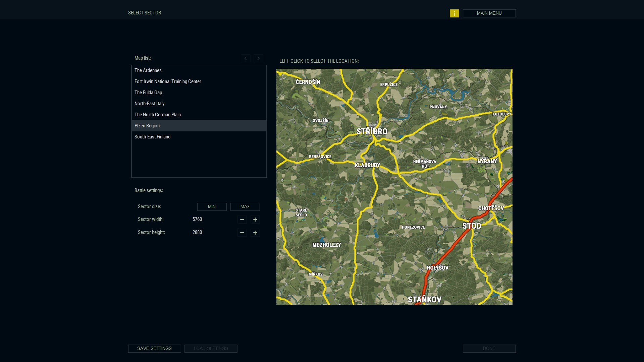Select Fort Irwin National Training Center
This screenshot has width=644, height=362.
click(x=168, y=81)
